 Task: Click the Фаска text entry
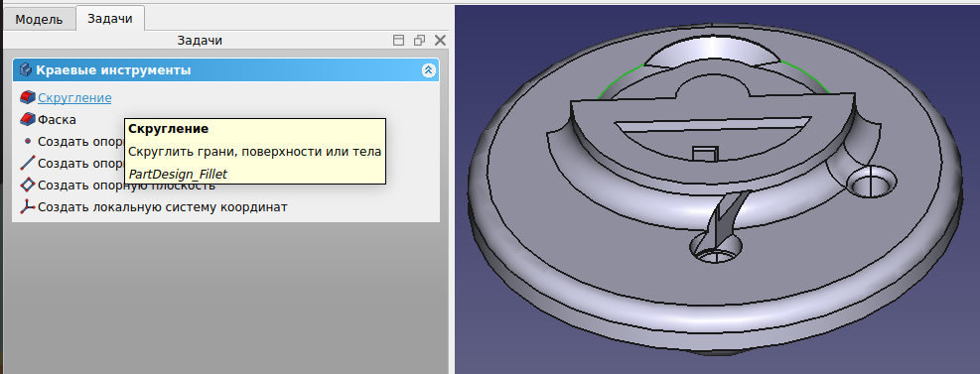click(57, 119)
